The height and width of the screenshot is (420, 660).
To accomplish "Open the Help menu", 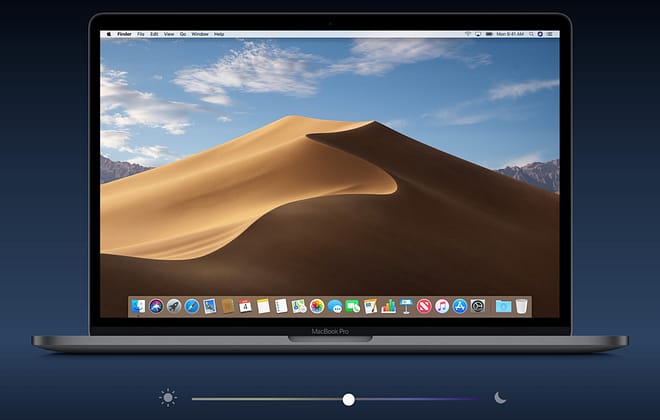I will tap(219, 34).
